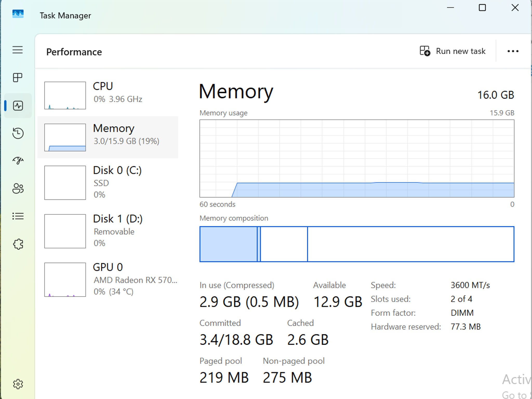The width and height of the screenshot is (532, 399).
Task: Open the Startup apps page icon
Action: point(18,161)
